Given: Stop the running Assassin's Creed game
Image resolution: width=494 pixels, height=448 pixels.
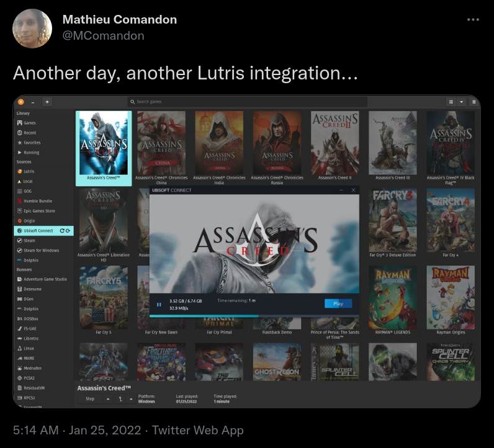Looking at the screenshot, I should click(90, 399).
